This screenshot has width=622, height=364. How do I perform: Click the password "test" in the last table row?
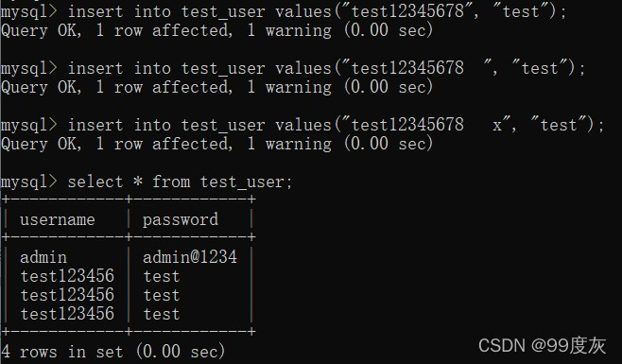point(162,315)
